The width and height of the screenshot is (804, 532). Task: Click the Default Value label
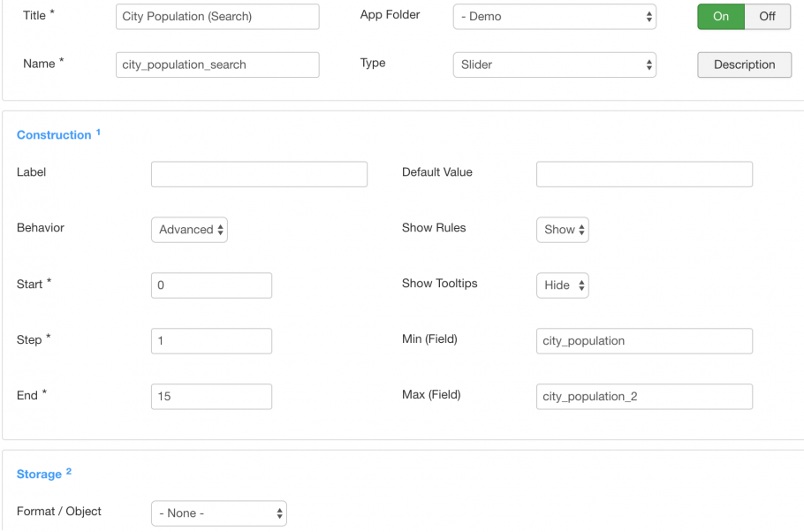[x=436, y=171]
